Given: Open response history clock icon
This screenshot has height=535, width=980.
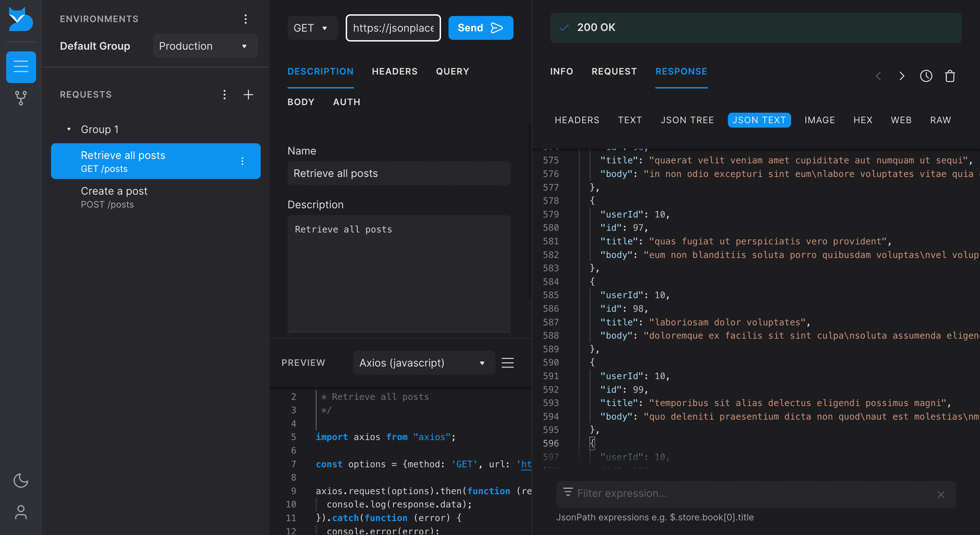Looking at the screenshot, I should pyautogui.click(x=926, y=76).
